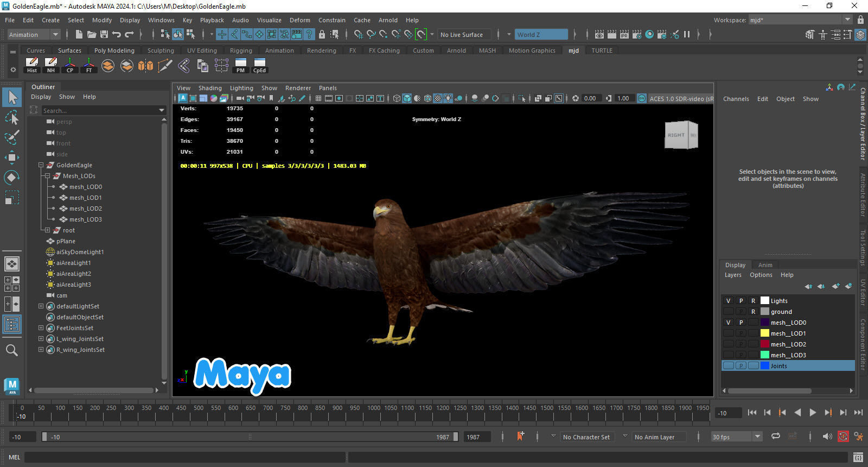Switch to the Poly Modeling shelf tab

point(114,51)
